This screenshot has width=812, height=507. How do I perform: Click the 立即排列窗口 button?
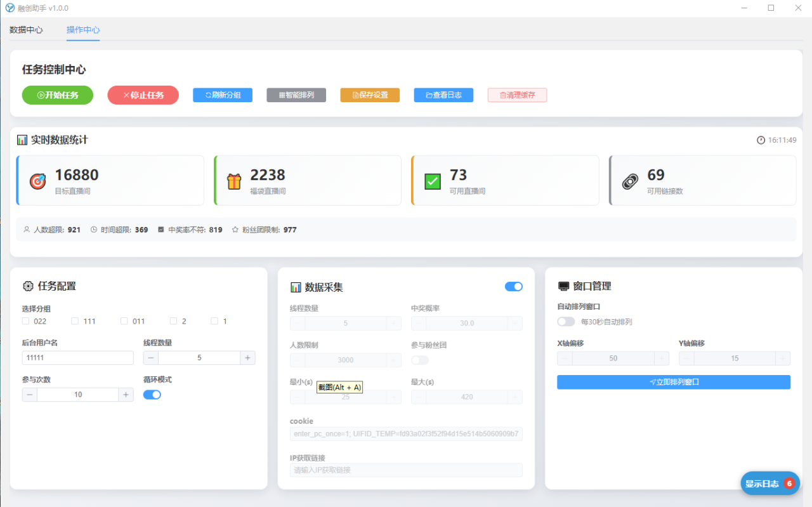(674, 382)
